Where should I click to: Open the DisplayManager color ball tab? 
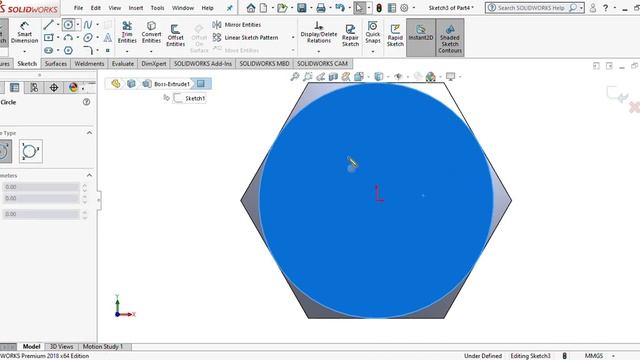click(x=73, y=87)
